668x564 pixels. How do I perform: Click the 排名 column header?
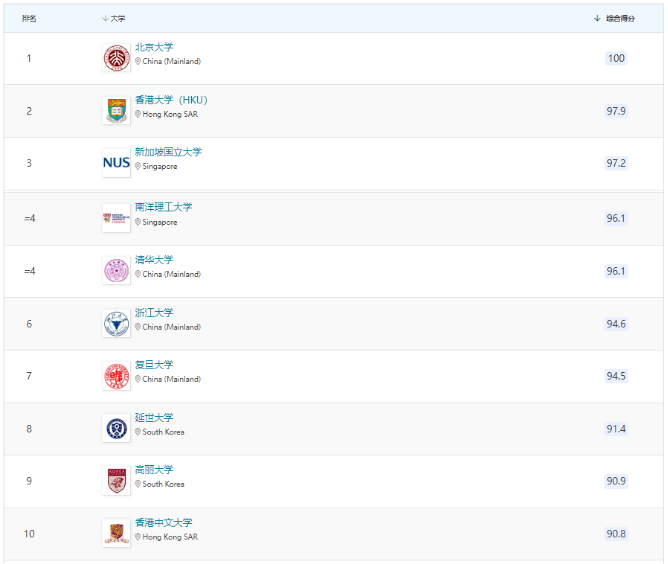pyautogui.click(x=29, y=18)
